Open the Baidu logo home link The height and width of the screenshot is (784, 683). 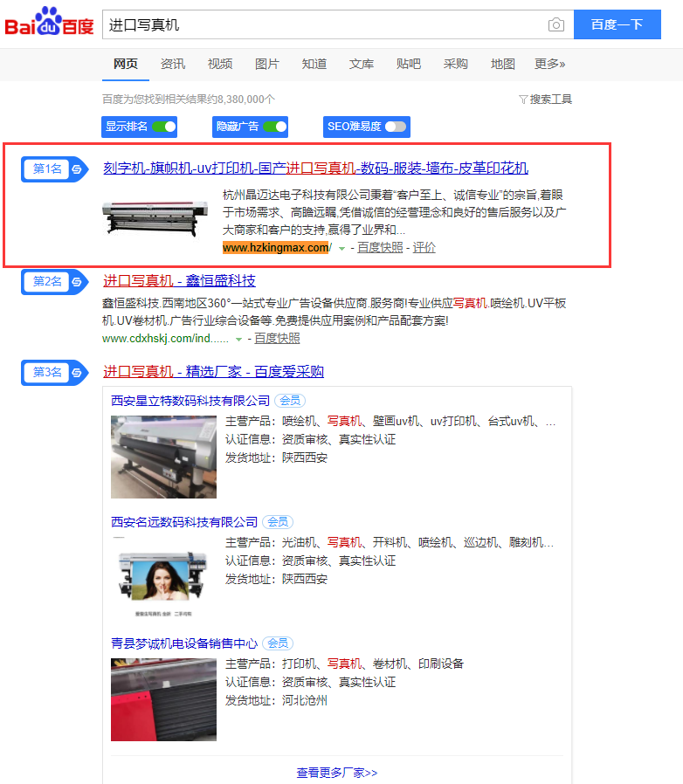(x=49, y=22)
